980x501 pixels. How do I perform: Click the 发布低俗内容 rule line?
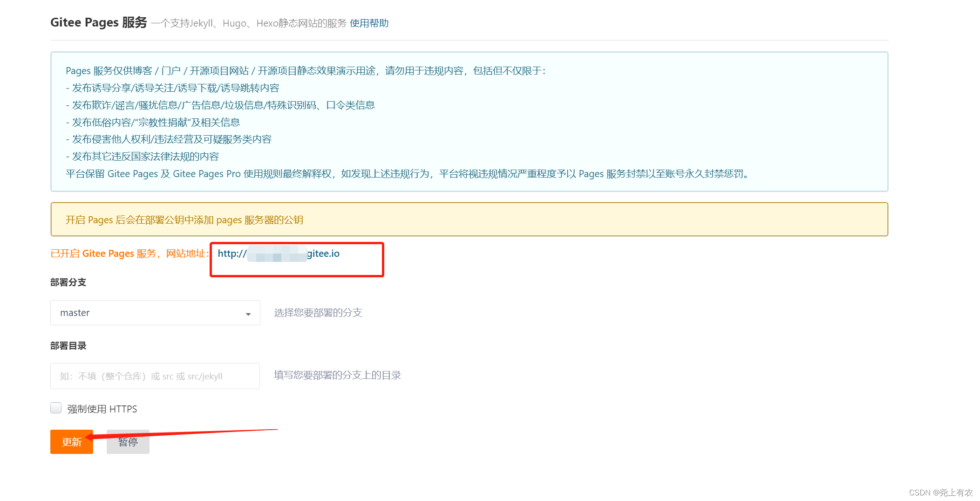click(153, 123)
